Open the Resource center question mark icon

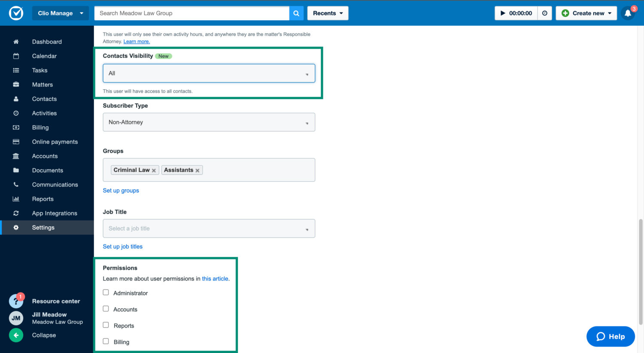[16, 301]
